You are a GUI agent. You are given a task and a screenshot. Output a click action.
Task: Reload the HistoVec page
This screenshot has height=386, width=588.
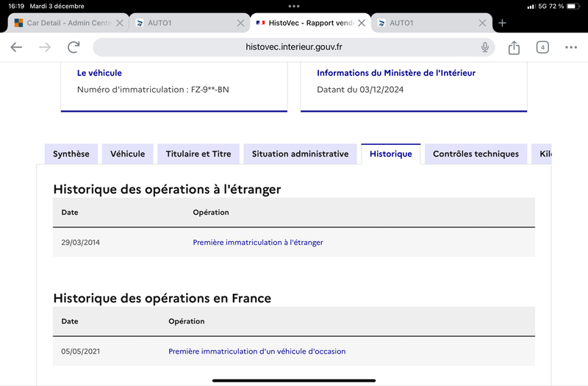[x=73, y=47]
